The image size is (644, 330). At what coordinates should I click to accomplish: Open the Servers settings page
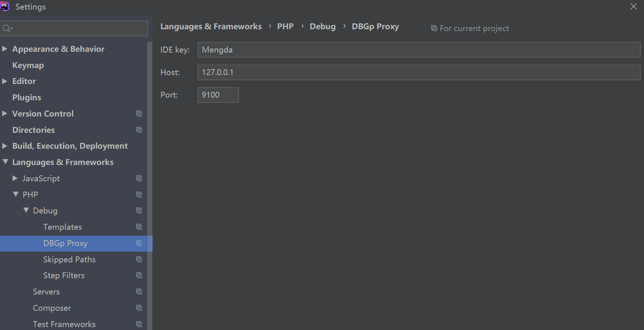(46, 292)
